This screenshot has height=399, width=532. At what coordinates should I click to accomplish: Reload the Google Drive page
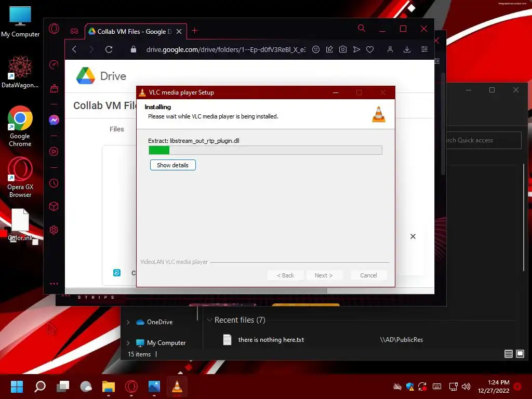pyautogui.click(x=109, y=49)
